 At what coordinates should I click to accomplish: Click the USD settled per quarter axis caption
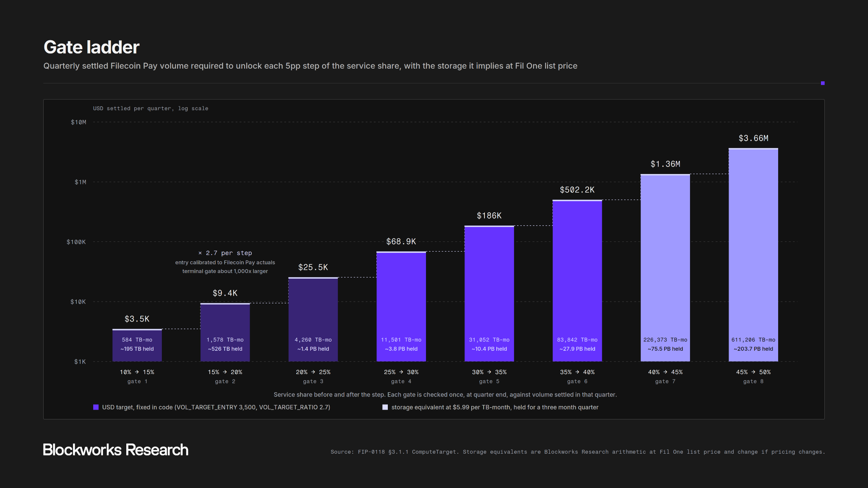point(151,108)
